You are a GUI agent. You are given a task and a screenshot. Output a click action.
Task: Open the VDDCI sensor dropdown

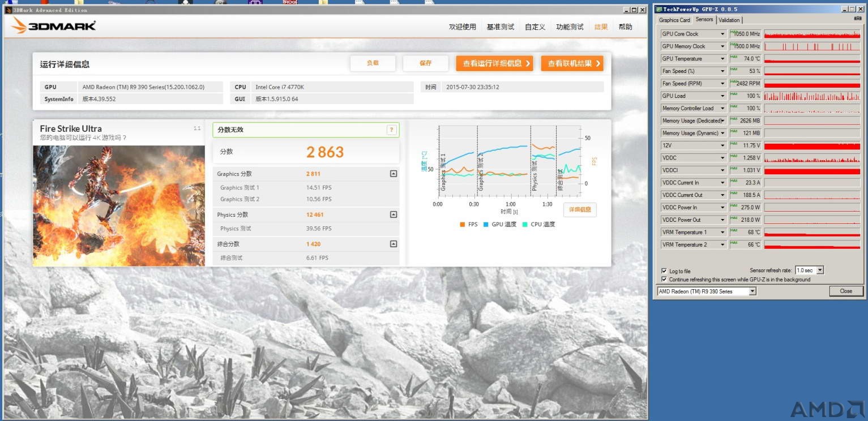coord(722,170)
